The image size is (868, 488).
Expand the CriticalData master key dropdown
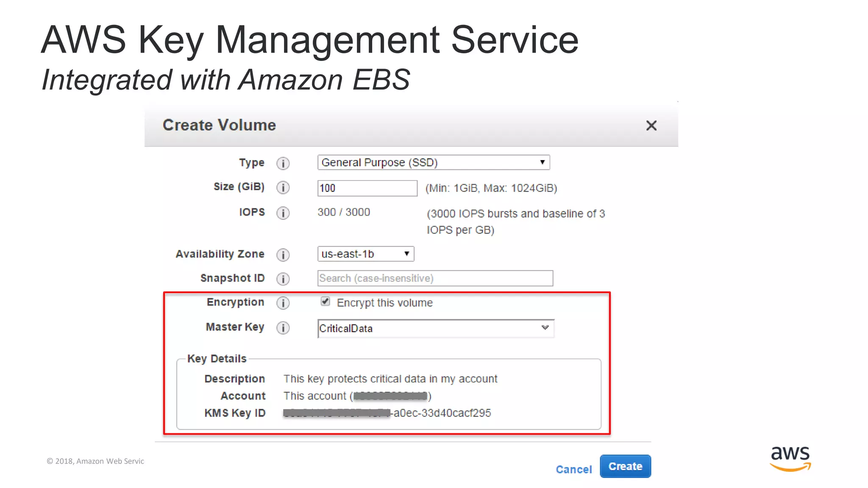coord(436,329)
